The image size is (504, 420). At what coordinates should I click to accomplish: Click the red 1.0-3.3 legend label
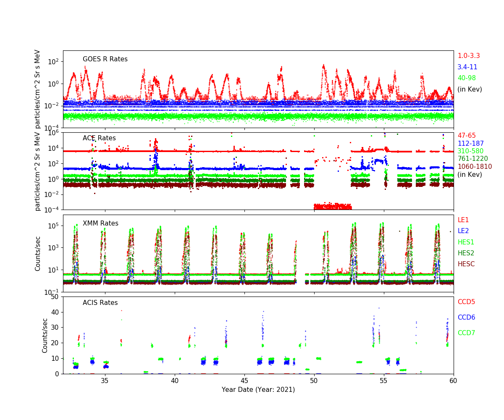pyautogui.click(x=468, y=56)
